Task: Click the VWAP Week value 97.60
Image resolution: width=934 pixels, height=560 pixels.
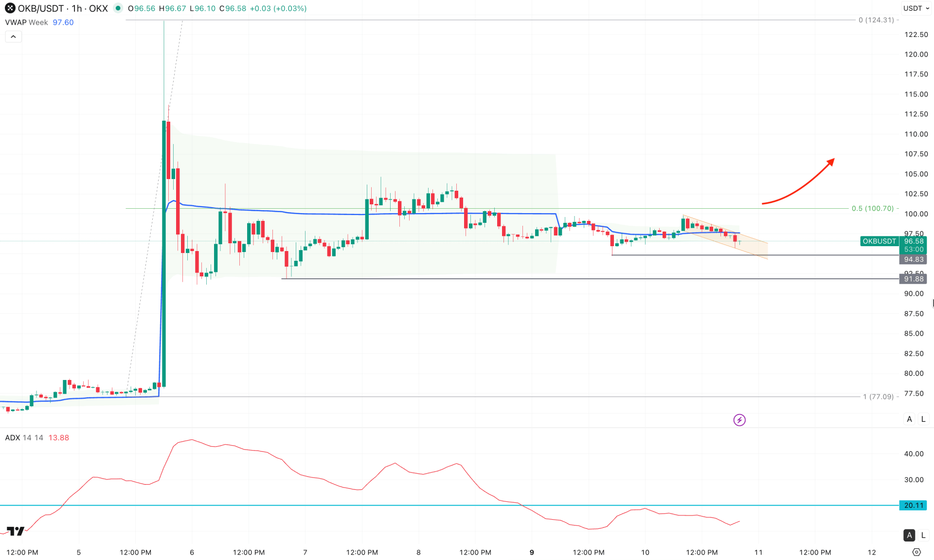Action: (63, 22)
